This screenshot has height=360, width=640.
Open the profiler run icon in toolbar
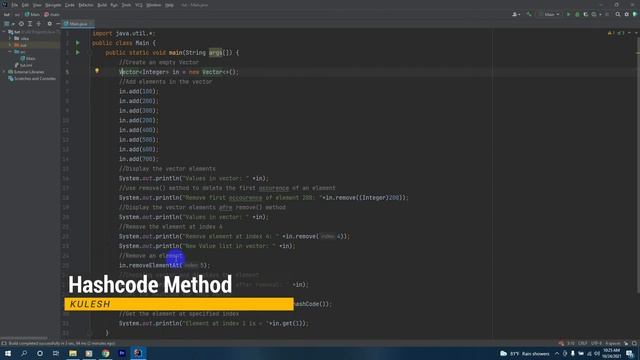click(x=595, y=14)
